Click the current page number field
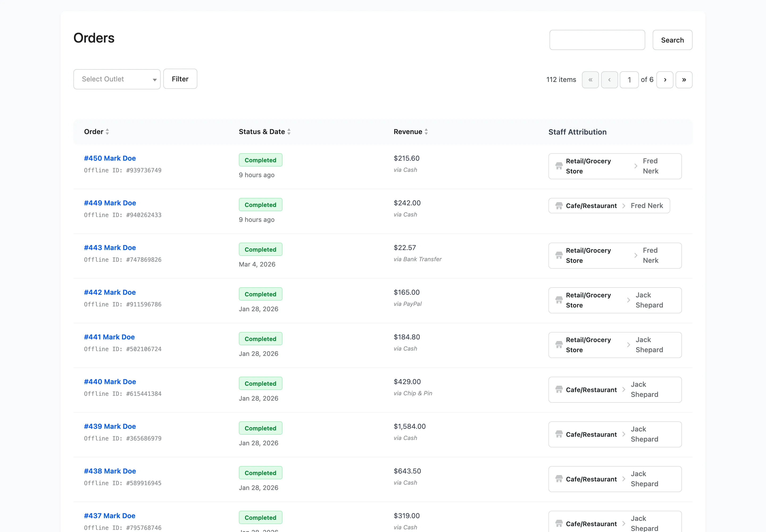 [629, 80]
